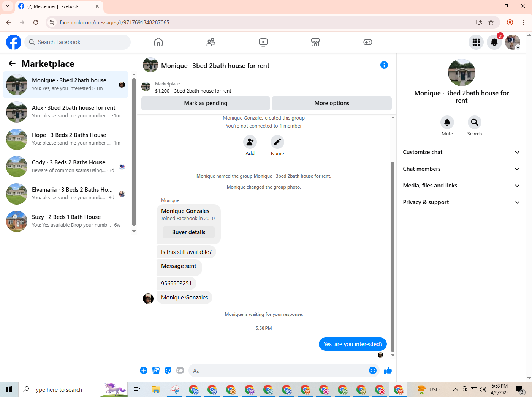The height and width of the screenshot is (397, 532).
Task: Open the taskbar clock showing 5:58 PM
Action: point(499,389)
